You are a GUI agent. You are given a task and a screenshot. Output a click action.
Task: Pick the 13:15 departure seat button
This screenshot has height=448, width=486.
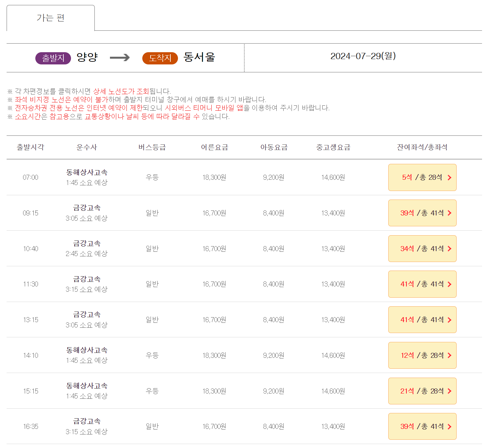[422, 320]
